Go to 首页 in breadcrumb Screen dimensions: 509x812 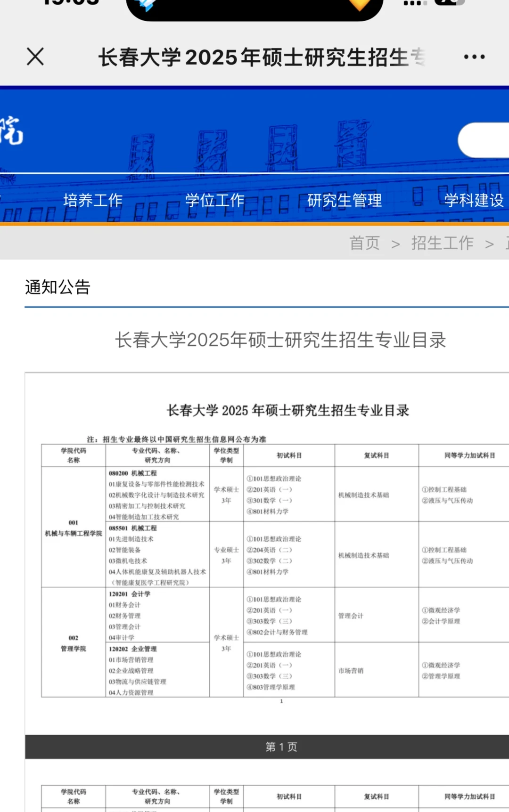364,243
